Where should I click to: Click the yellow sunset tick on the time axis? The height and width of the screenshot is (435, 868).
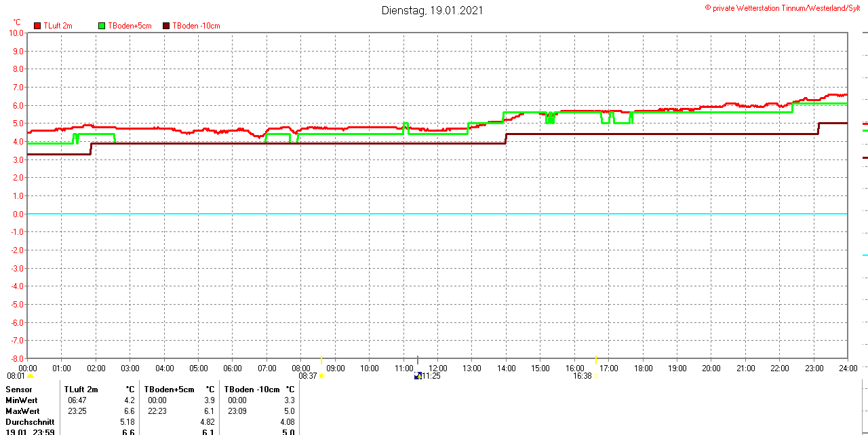[x=595, y=360]
